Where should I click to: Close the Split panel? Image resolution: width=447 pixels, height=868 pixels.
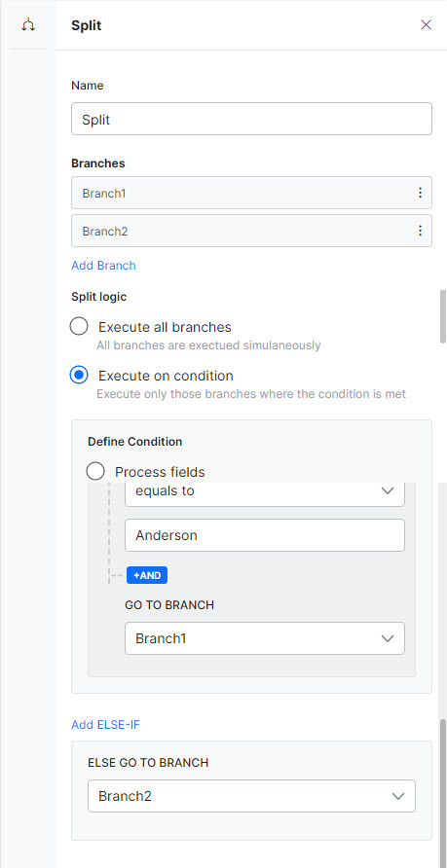pyautogui.click(x=426, y=25)
